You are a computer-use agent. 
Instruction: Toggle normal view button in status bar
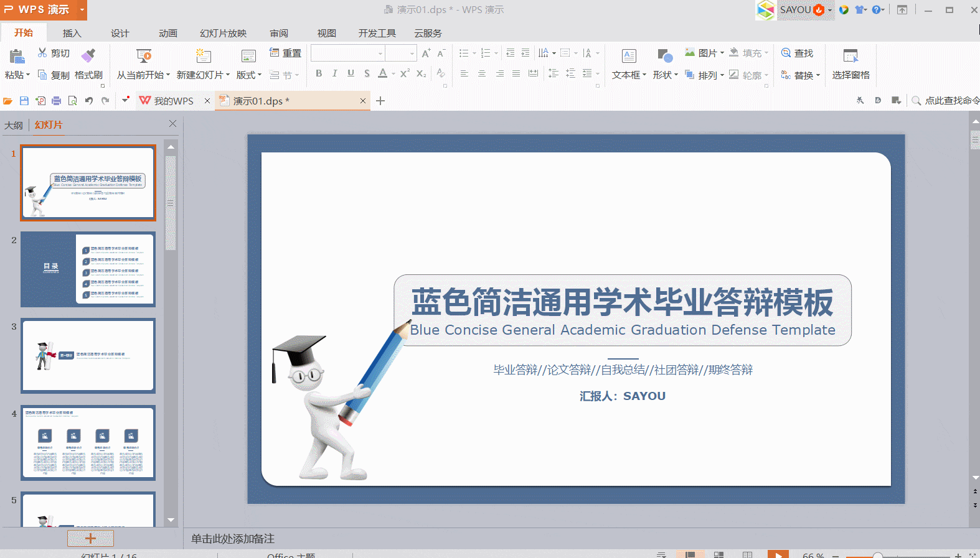point(690,554)
